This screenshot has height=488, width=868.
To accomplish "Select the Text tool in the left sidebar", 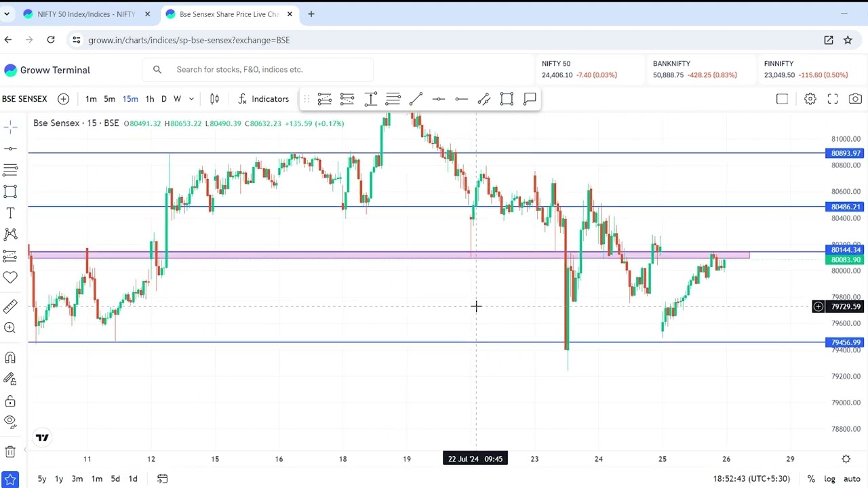I will (10, 213).
